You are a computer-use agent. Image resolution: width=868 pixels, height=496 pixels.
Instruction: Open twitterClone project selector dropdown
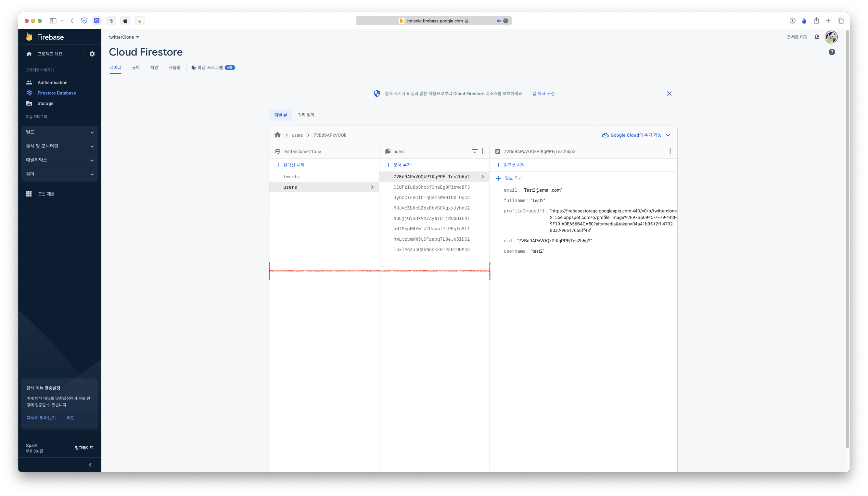click(124, 37)
